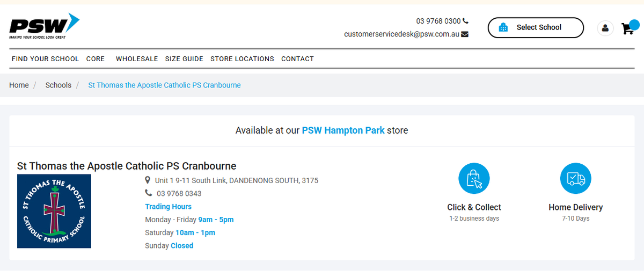Click the building icon in Select School
Screen dimensions: 644x277
pyautogui.click(x=503, y=28)
